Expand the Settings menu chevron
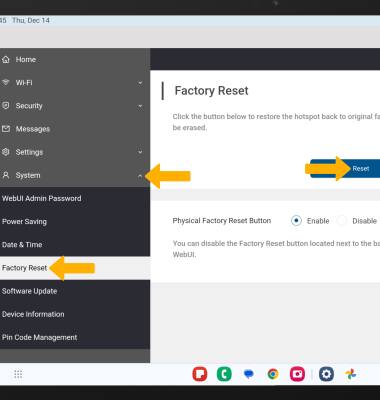The image size is (380, 400). tap(140, 152)
